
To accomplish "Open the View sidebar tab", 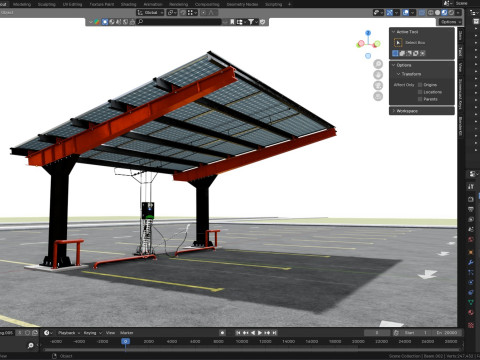I will coord(460,67).
